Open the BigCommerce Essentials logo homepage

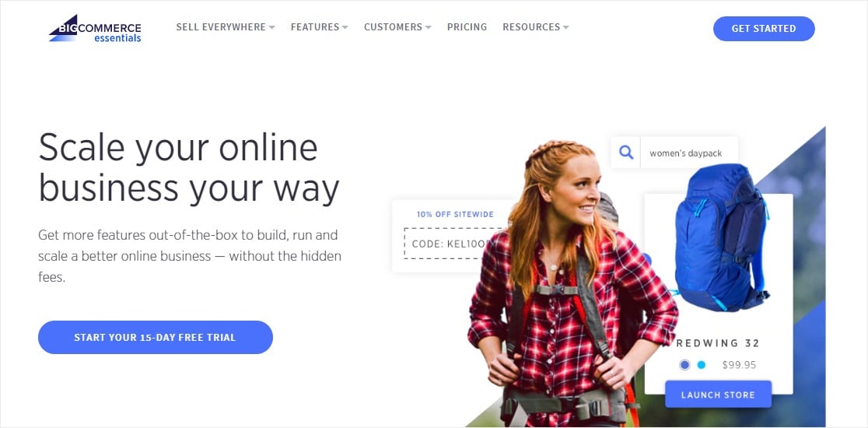95,28
